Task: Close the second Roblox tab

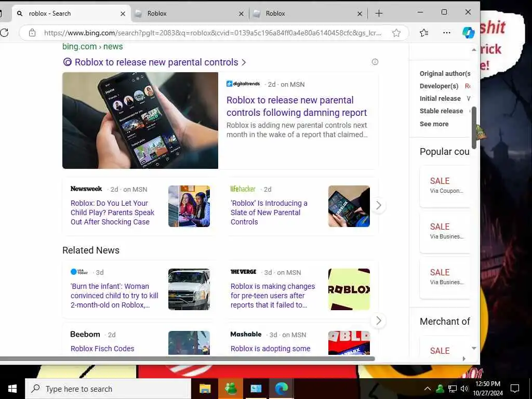Action: [360, 14]
